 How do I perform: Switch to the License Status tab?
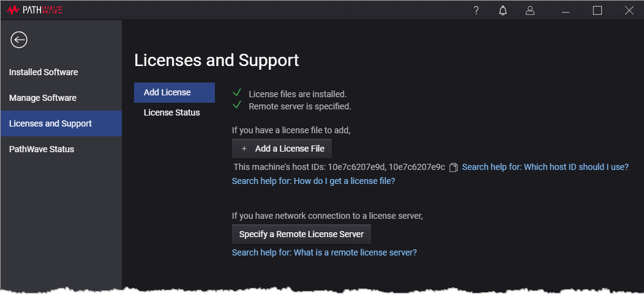coord(171,112)
